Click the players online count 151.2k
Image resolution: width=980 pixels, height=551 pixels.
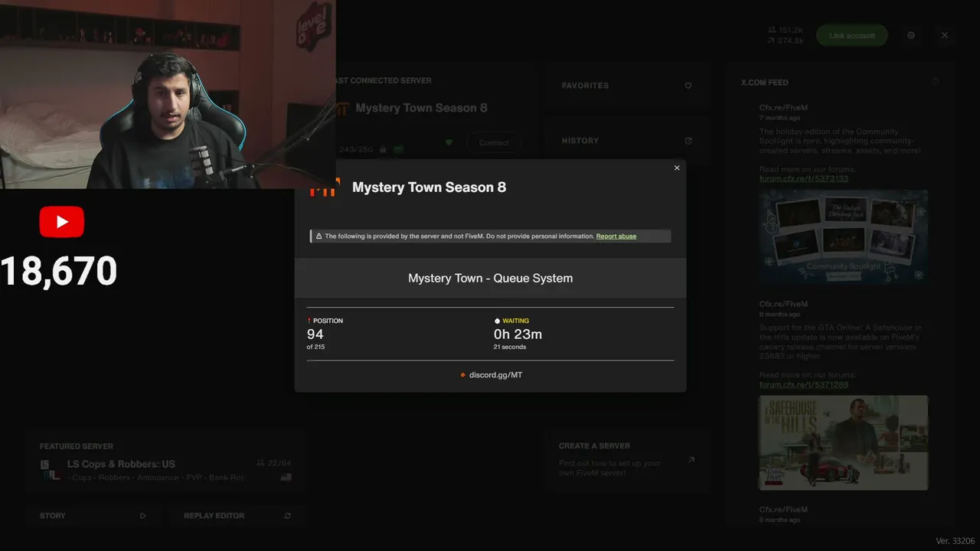pyautogui.click(x=786, y=30)
